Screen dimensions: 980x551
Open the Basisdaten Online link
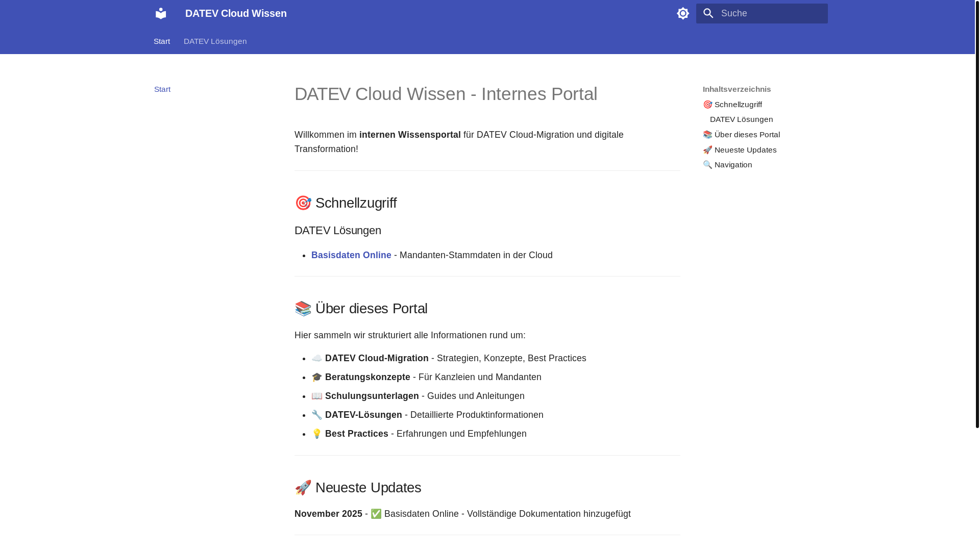click(x=351, y=255)
